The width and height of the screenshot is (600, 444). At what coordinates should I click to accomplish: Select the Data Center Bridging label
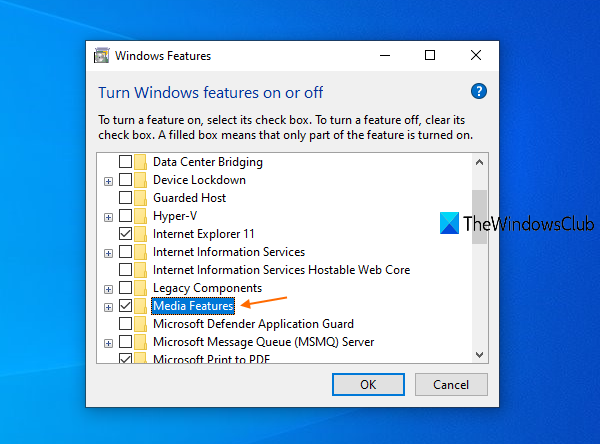pyautogui.click(x=208, y=162)
